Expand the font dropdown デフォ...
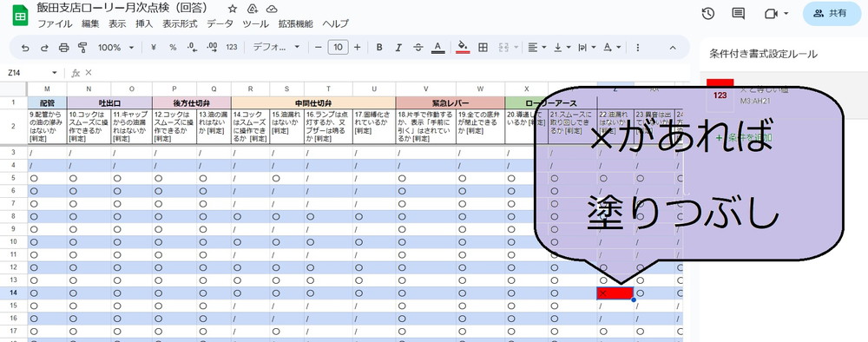Viewport: 868px width, 342px height. tap(276, 48)
